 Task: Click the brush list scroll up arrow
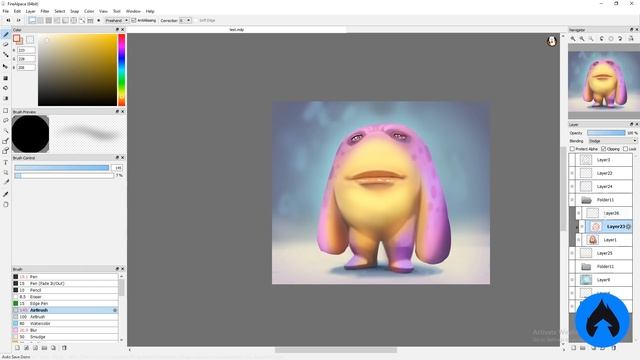point(121,276)
